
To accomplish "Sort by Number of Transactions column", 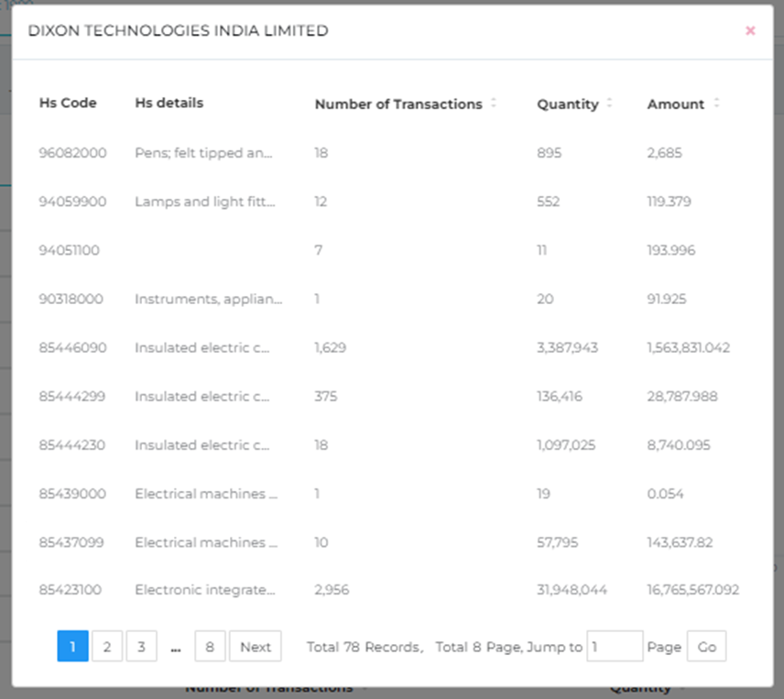I will [494, 104].
